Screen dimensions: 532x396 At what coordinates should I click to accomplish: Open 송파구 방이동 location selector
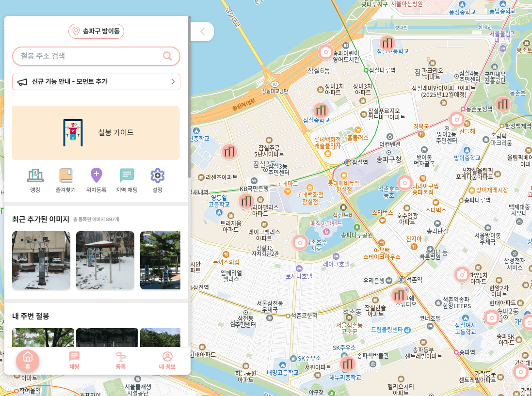coord(96,32)
